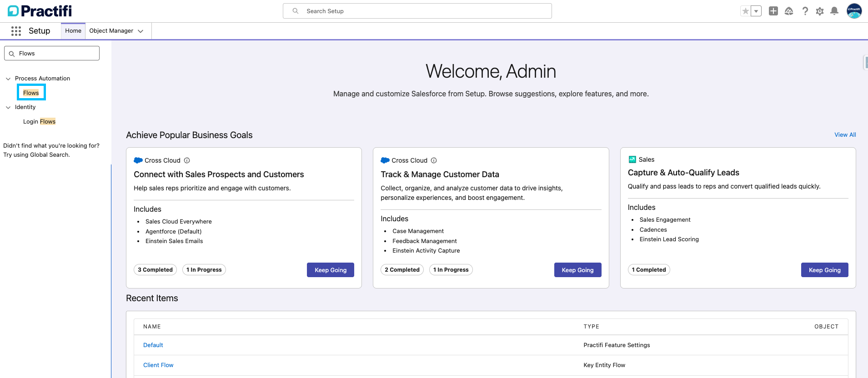Click the 3 Completed badge
This screenshot has width=868, height=378.
pos(156,270)
